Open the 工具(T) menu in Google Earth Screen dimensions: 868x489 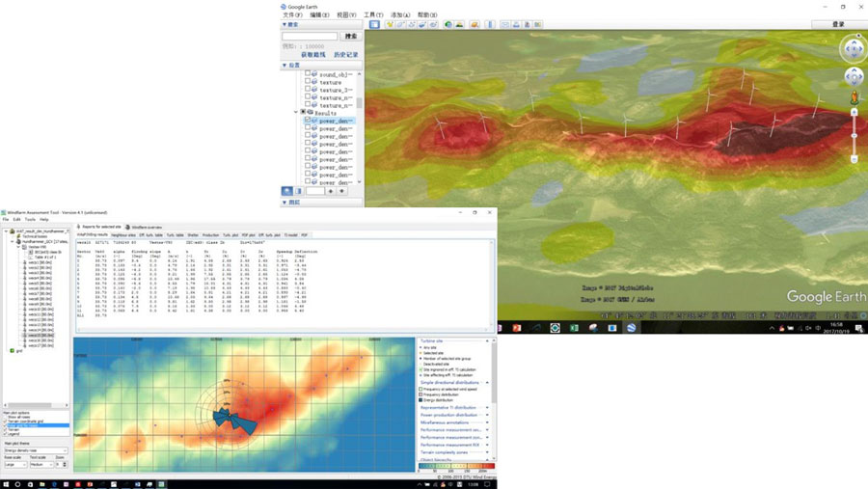coord(373,15)
